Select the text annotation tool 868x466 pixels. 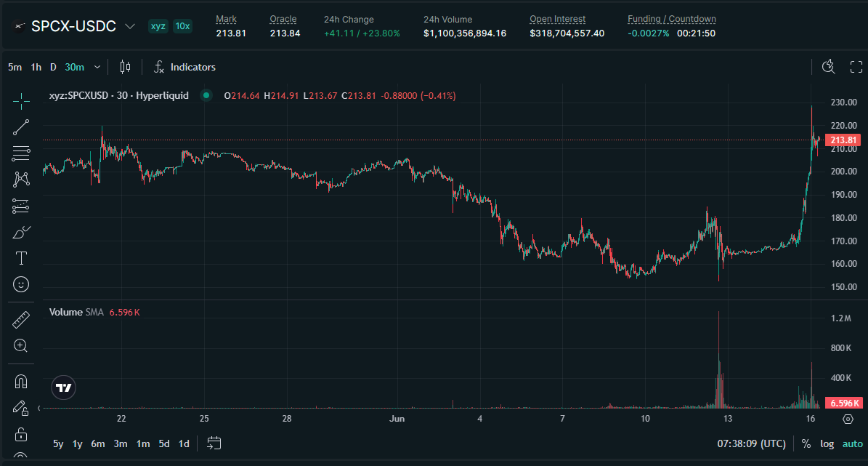(21, 258)
